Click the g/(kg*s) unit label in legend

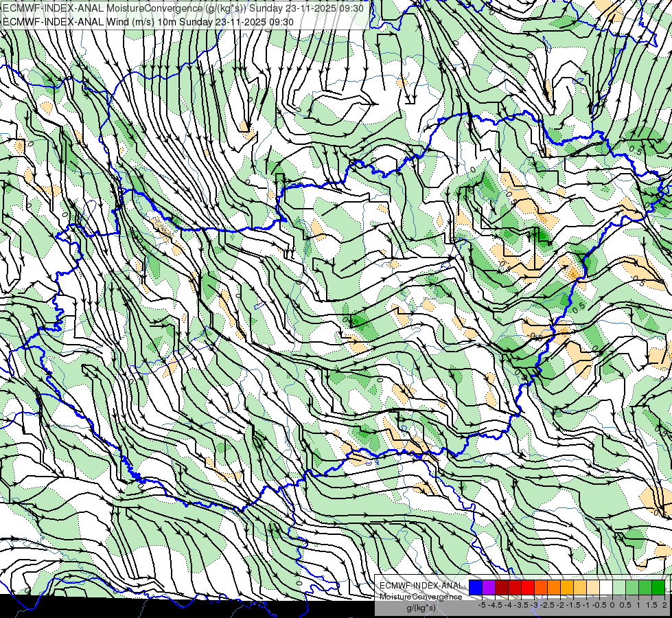coord(421,608)
